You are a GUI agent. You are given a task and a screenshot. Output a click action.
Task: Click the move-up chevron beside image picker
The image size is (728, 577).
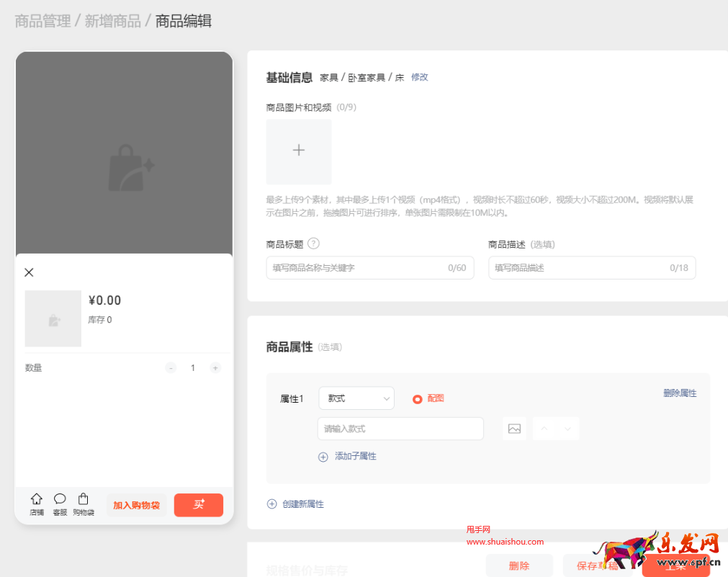click(x=544, y=428)
